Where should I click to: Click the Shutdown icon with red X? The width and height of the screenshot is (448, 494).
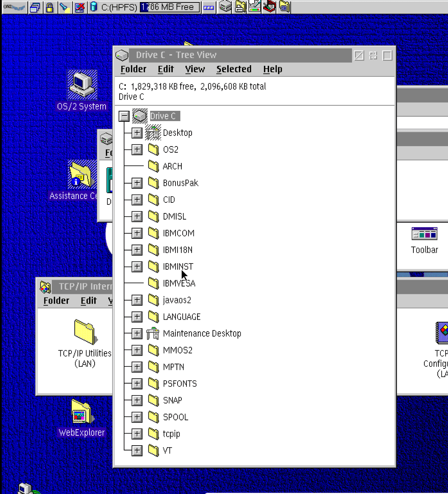(79, 7)
